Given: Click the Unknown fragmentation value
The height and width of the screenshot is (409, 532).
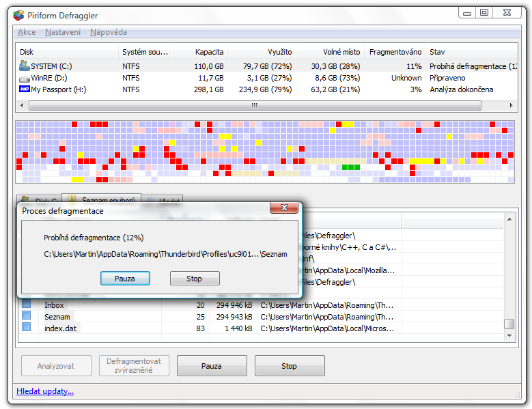Looking at the screenshot, I should (x=406, y=78).
